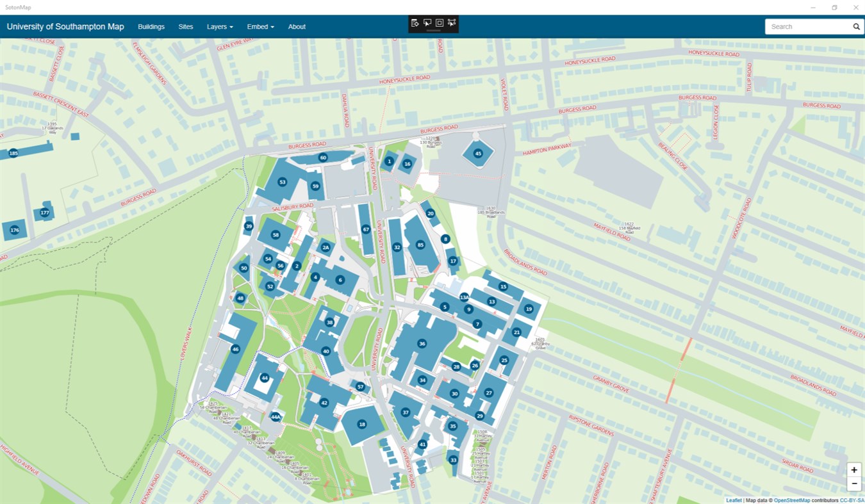
Task: Zoom in with the plus map control
Action: pos(853,469)
